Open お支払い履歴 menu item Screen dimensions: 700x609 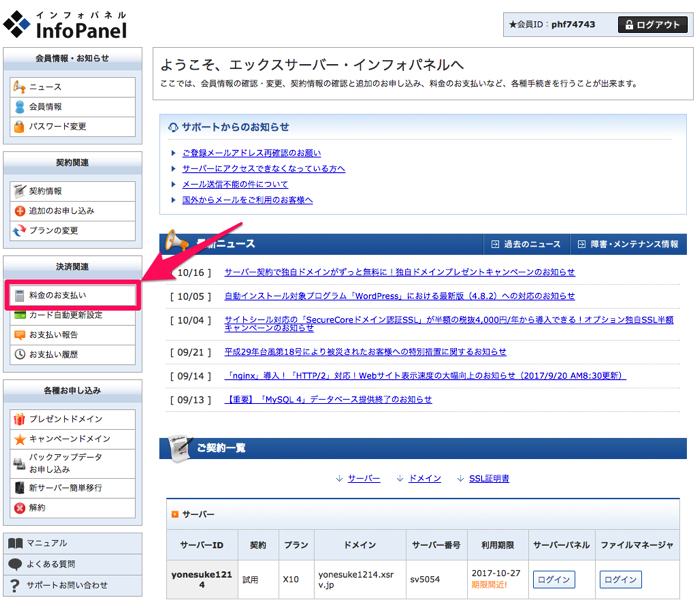(73, 355)
